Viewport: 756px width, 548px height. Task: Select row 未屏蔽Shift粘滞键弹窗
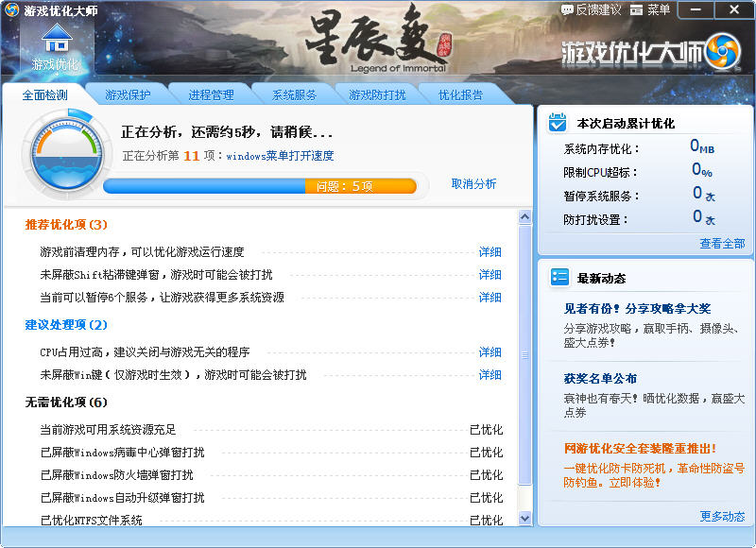tap(271, 275)
